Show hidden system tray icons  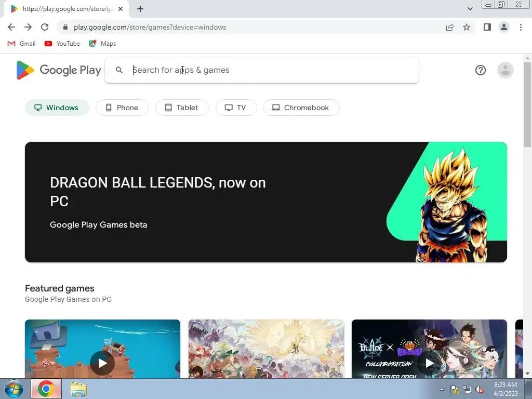tap(442, 389)
